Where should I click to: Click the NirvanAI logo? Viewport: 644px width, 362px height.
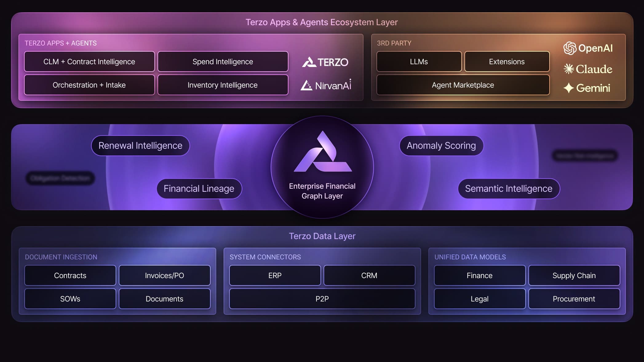pos(326,85)
